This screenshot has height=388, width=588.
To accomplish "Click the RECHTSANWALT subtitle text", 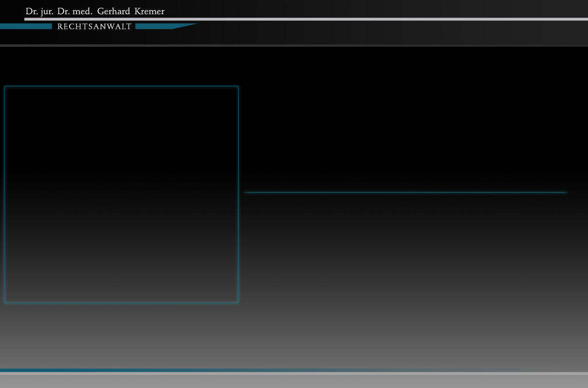I will coord(95,27).
